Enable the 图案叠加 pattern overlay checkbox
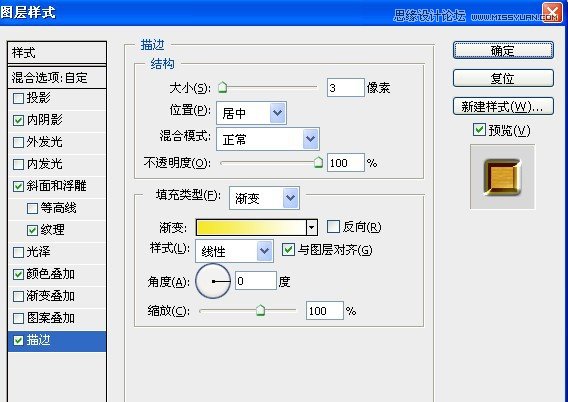This screenshot has height=402, width=568. click(x=18, y=319)
